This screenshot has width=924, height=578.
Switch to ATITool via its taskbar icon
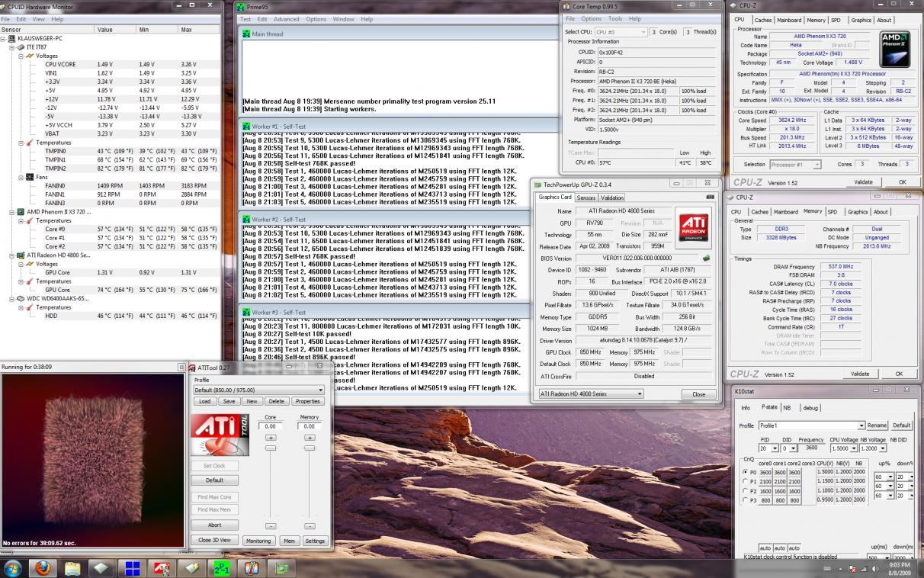[162, 568]
